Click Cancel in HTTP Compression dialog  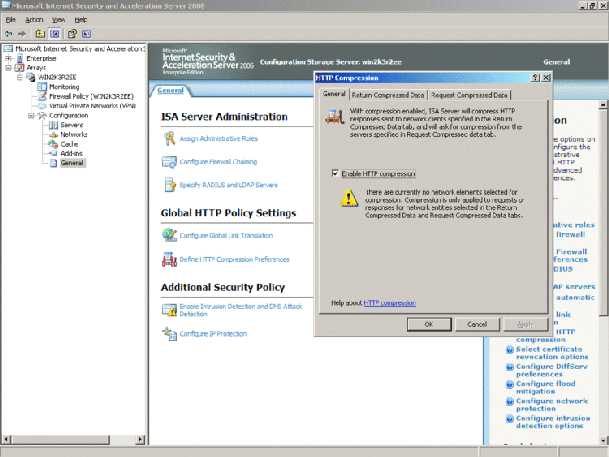tap(477, 324)
